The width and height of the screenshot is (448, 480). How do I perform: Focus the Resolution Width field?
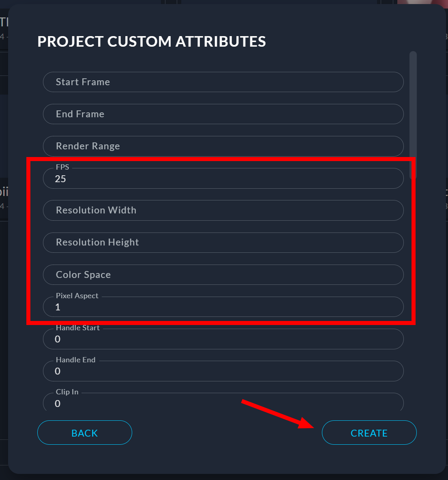(223, 210)
